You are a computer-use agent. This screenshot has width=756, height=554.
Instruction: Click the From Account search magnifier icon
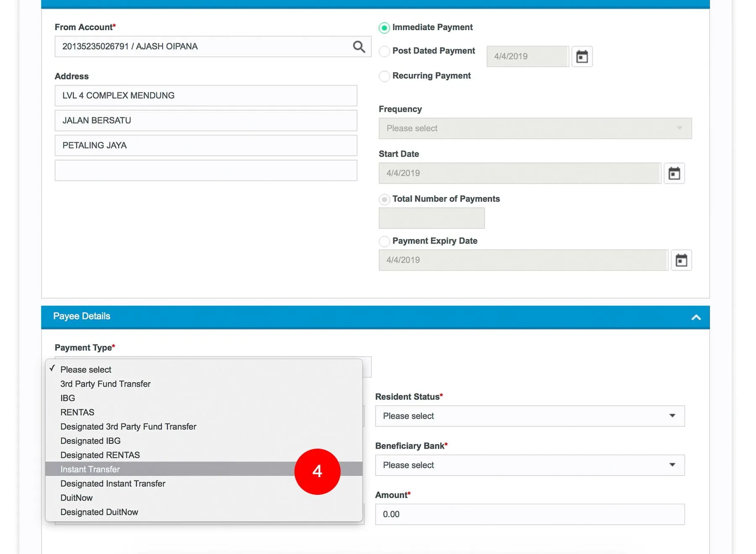pos(359,47)
